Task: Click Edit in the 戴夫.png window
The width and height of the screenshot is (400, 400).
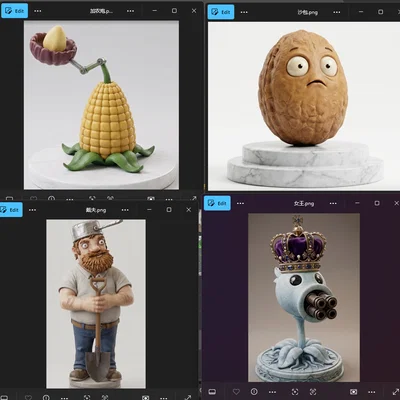Action: pyautogui.click(x=10, y=210)
